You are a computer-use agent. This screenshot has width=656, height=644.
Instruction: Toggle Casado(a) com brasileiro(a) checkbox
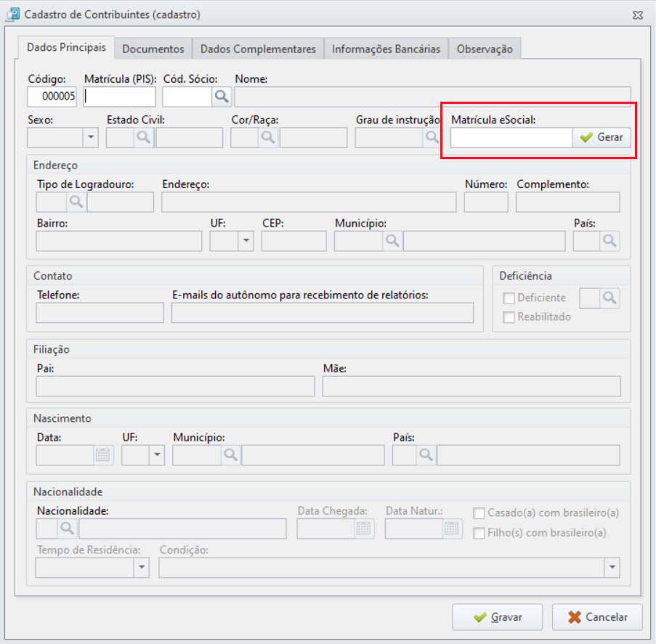point(479,513)
